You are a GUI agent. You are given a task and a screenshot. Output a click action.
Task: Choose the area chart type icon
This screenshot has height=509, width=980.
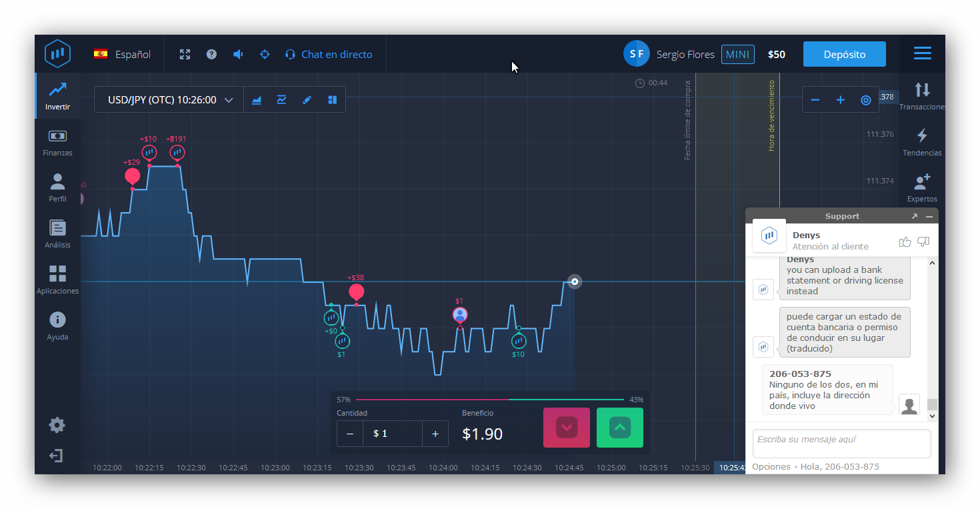(x=257, y=100)
